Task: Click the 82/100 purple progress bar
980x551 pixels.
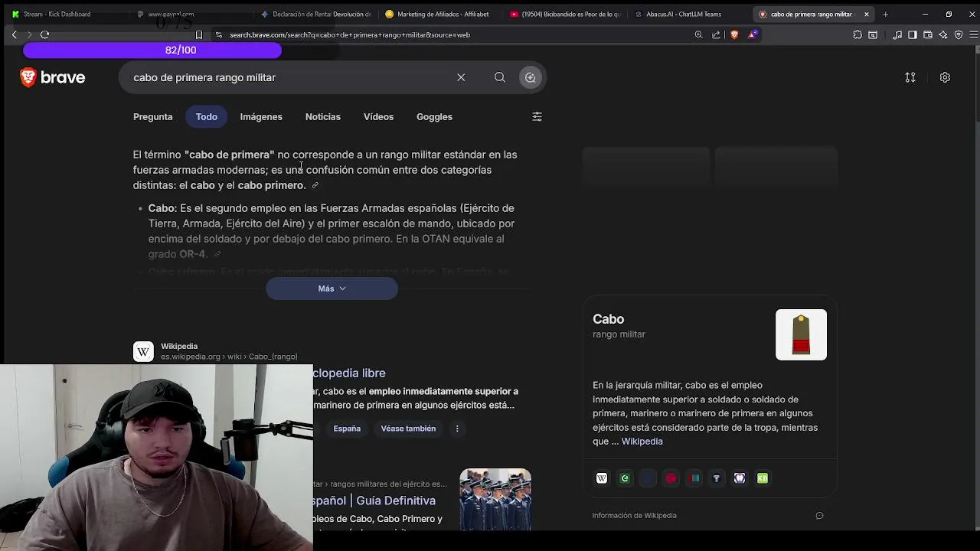Action: click(x=152, y=50)
